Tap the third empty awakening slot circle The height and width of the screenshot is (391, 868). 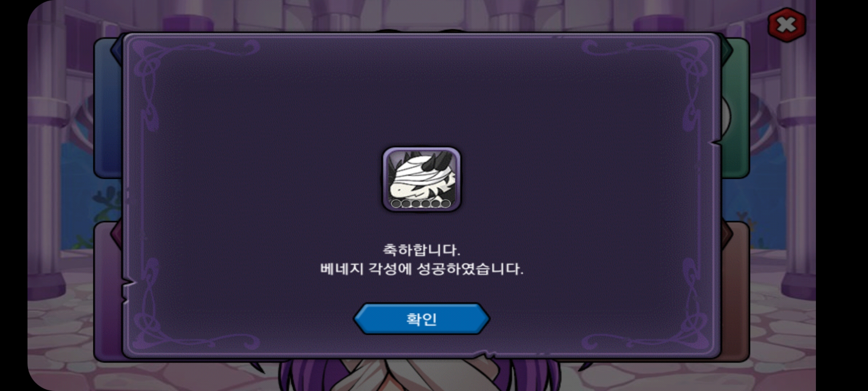click(416, 204)
